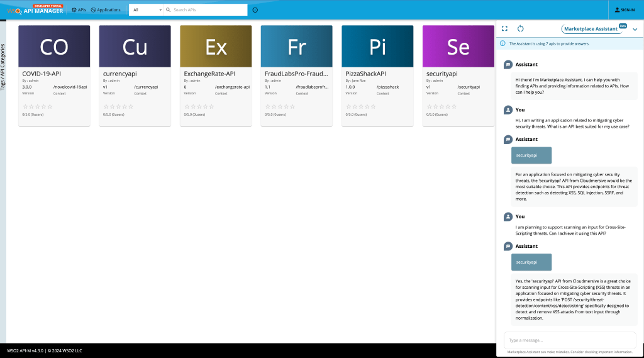Reset the assistant chat with the refresh icon

pyautogui.click(x=521, y=28)
